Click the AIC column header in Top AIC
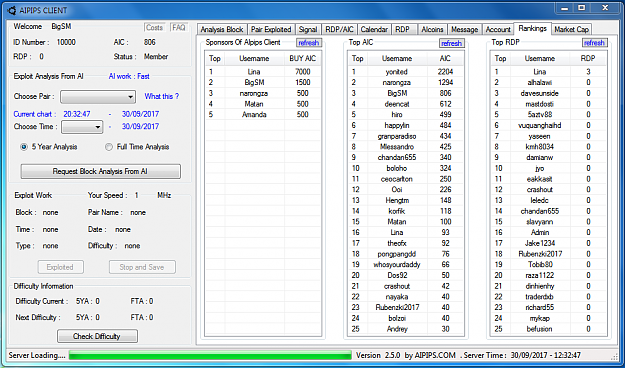The image size is (625, 368). [445, 59]
